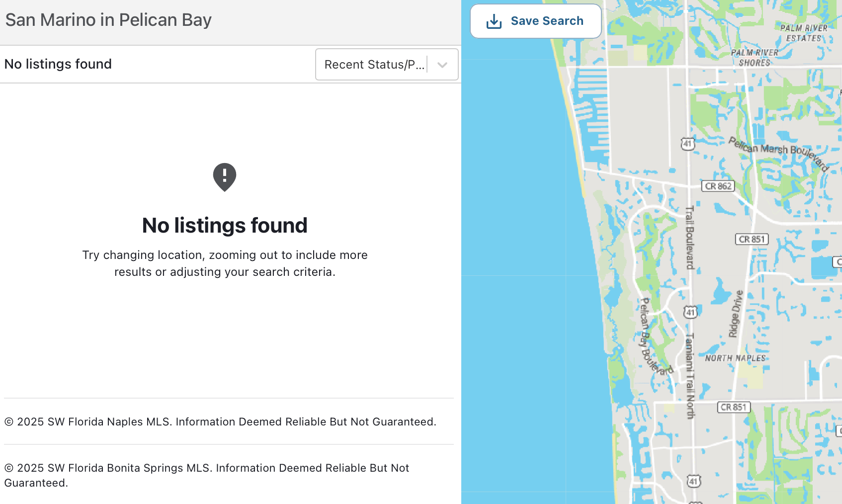Click the CR 851 shield below North Naples
The image size is (842, 504).
tap(733, 408)
